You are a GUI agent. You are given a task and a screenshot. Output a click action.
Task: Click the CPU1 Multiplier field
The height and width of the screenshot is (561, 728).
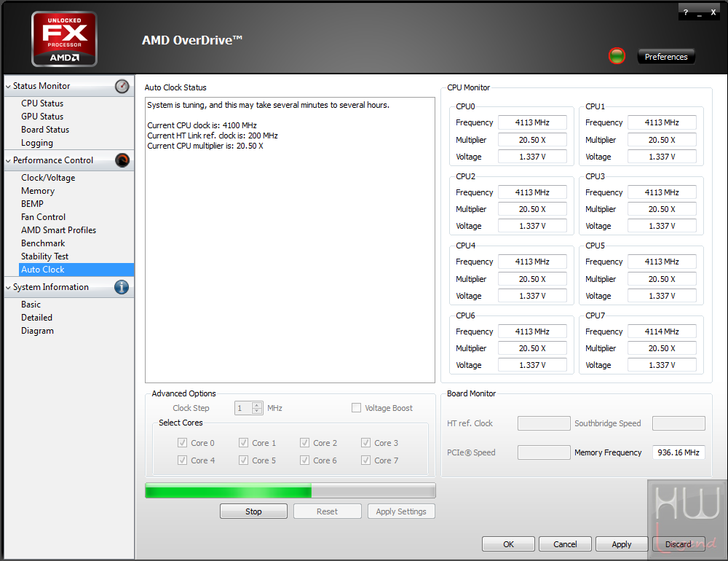pyautogui.click(x=662, y=140)
